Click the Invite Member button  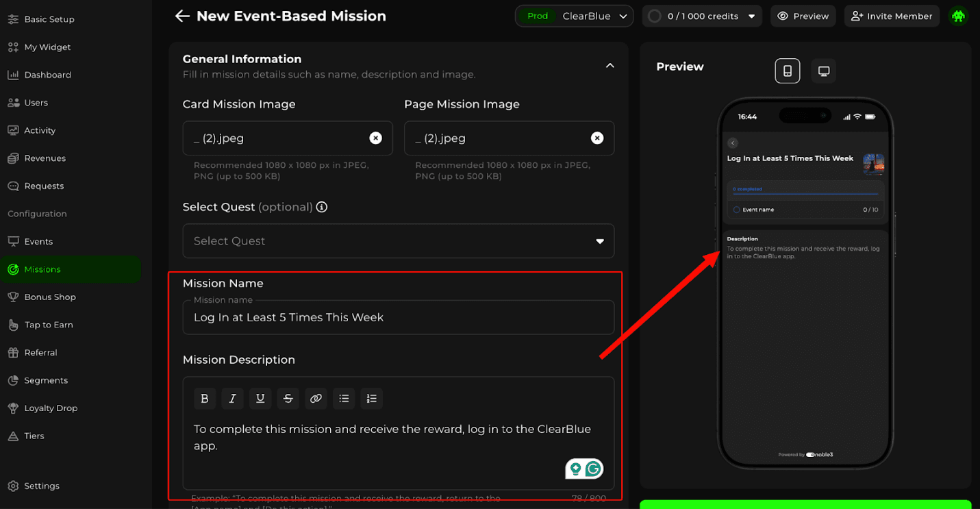click(892, 16)
